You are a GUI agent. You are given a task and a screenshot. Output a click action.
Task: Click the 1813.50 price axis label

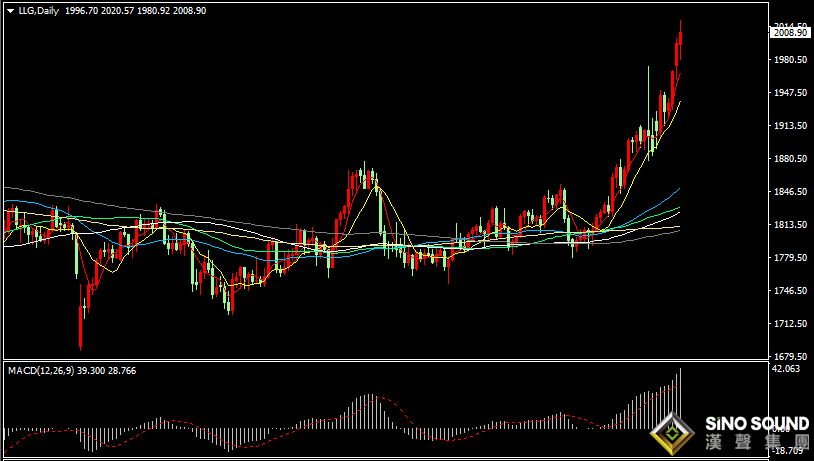point(790,225)
